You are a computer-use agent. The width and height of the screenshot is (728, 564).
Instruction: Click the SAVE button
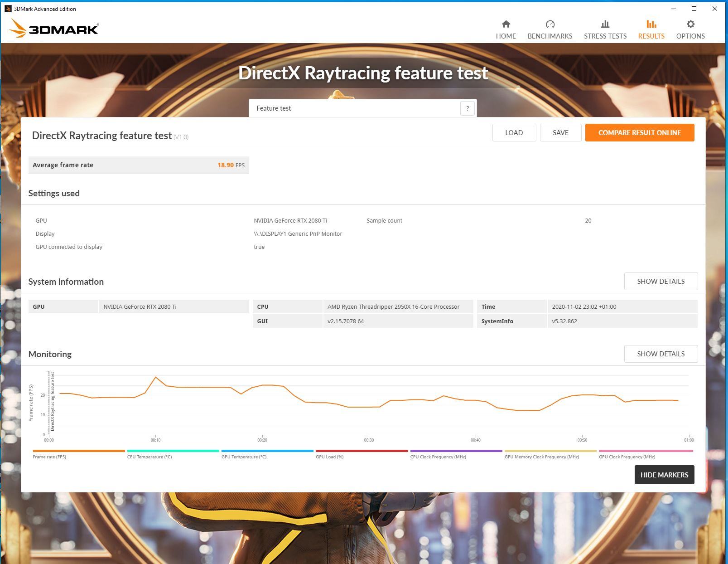pyautogui.click(x=560, y=132)
